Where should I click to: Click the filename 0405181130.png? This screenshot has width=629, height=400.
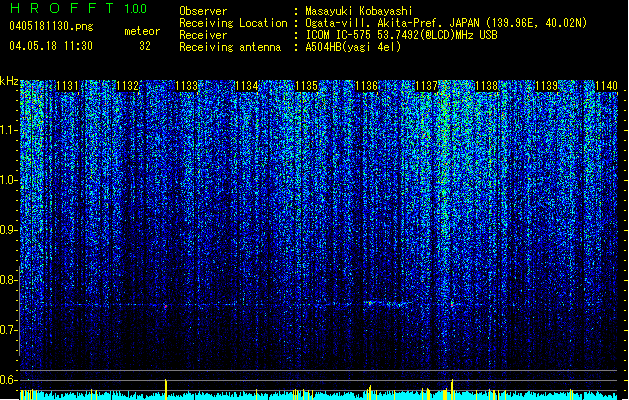pyautogui.click(x=51, y=26)
